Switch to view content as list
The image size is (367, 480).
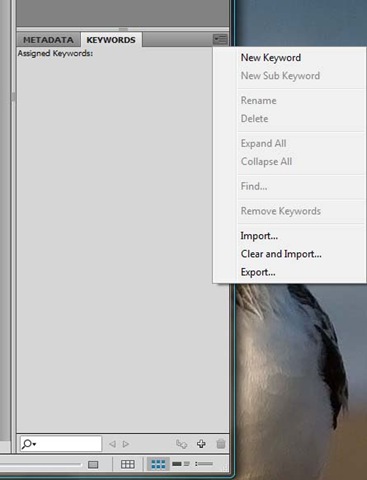(x=204, y=464)
